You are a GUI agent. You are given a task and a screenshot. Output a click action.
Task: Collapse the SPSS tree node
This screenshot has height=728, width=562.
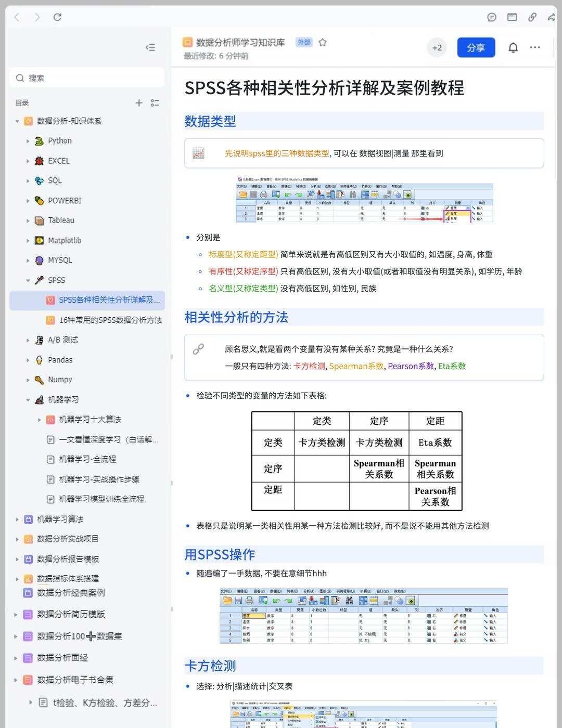pos(28,280)
